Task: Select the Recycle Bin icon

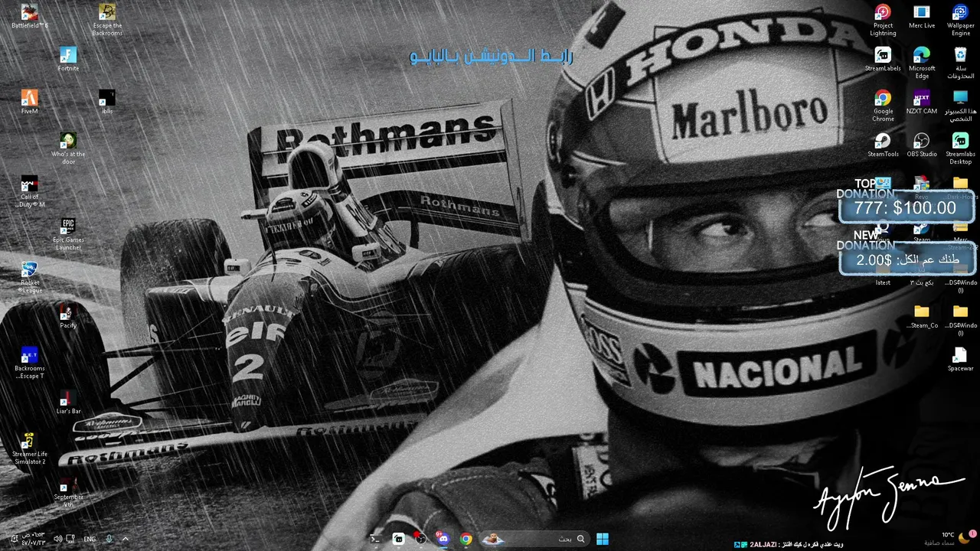Action: pyautogui.click(x=961, y=63)
